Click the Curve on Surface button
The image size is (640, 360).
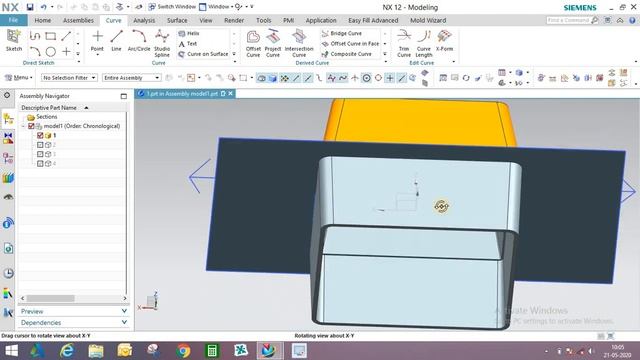tap(203, 54)
